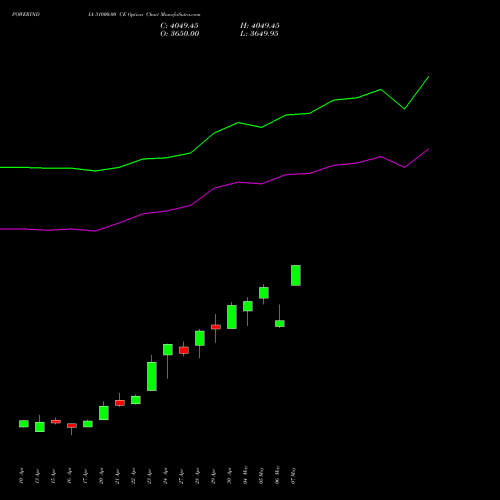The image size is (500, 500).
Task: Select the green candle for 28 Apr
Action: 200,338
